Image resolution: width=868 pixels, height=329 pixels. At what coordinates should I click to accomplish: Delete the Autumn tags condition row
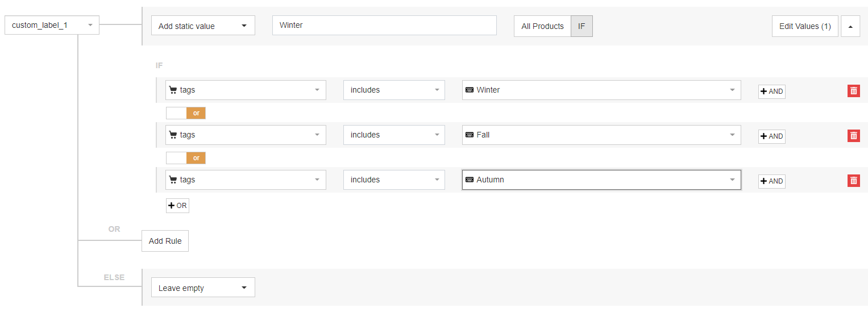[853, 180]
